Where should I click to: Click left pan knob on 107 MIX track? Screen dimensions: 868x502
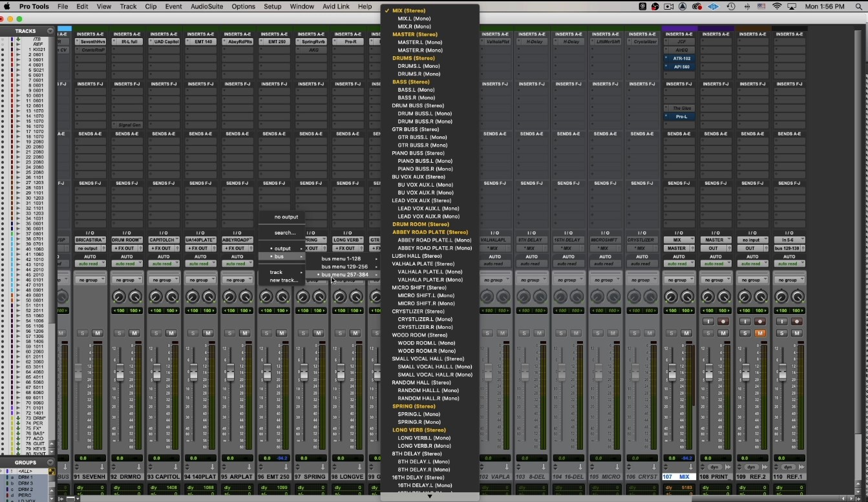671,297
